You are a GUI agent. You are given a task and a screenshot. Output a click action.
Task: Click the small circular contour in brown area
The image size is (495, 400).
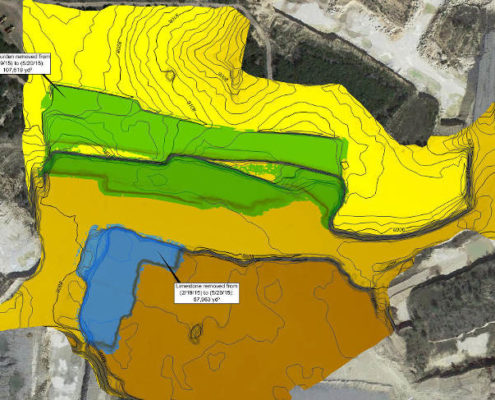tap(196, 331)
